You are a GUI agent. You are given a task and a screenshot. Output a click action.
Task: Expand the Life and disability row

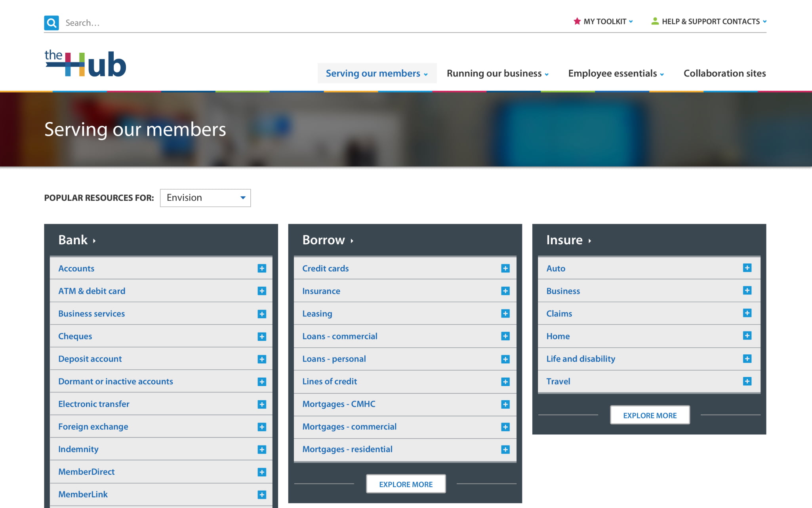(747, 359)
